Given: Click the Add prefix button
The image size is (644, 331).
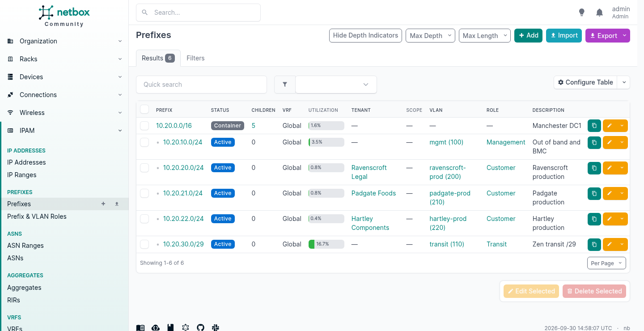Looking at the screenshot, I should (528, 35).
